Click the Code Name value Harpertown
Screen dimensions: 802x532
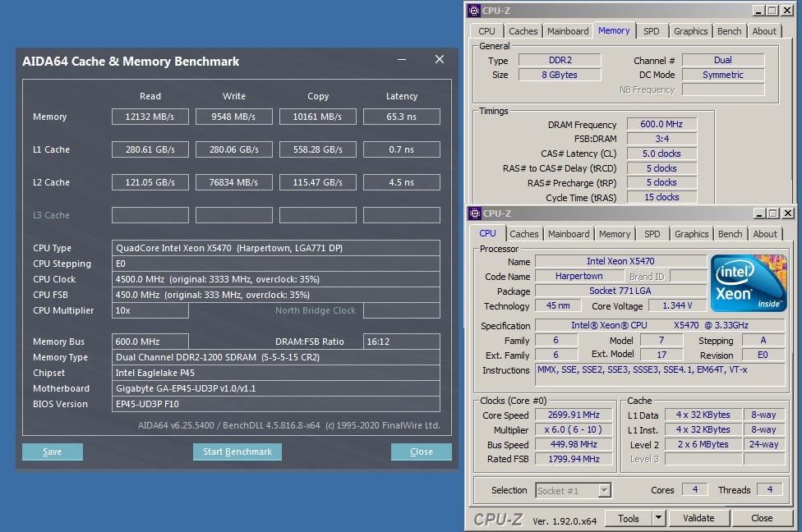pyautogui.click(x=579, y=276)
